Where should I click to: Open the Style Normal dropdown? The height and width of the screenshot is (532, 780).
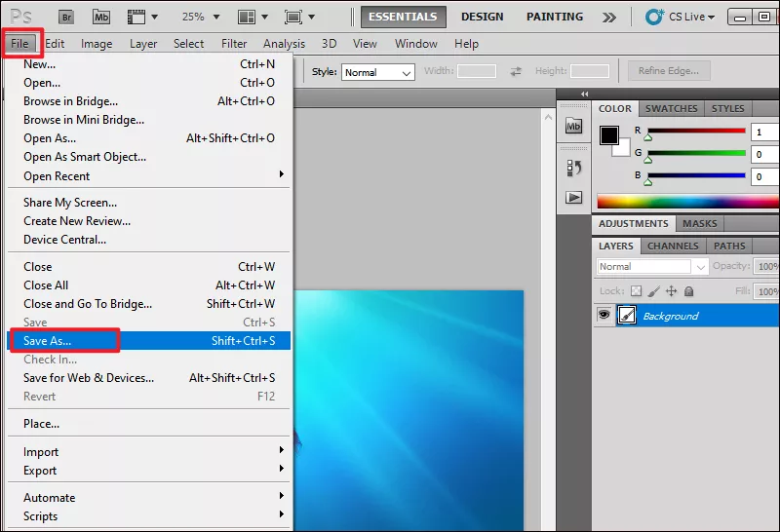pos(378,73)
